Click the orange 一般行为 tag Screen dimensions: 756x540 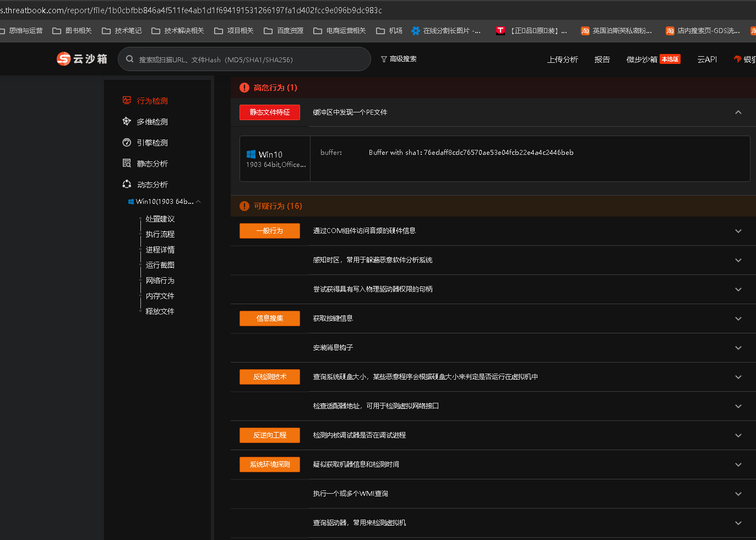pyautogui.click(x=270, y=231)
